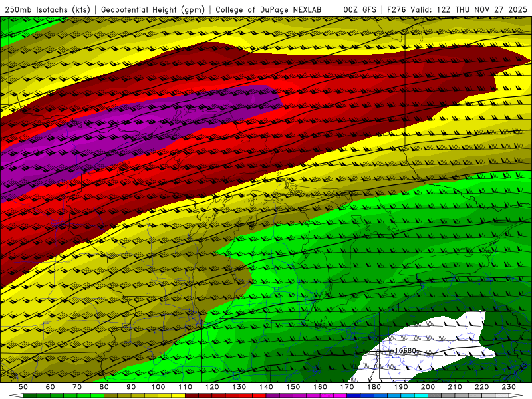Click the '70' legend value

(77, 387)
